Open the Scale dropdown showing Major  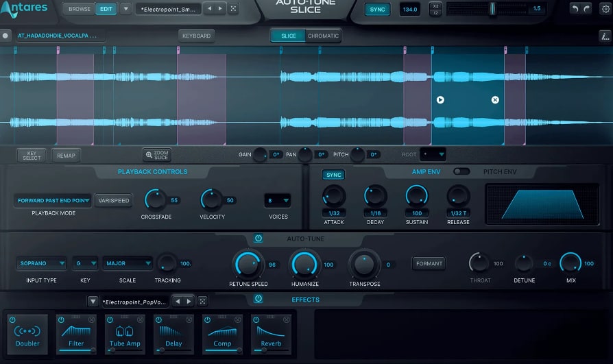click(x=128, y=263)
